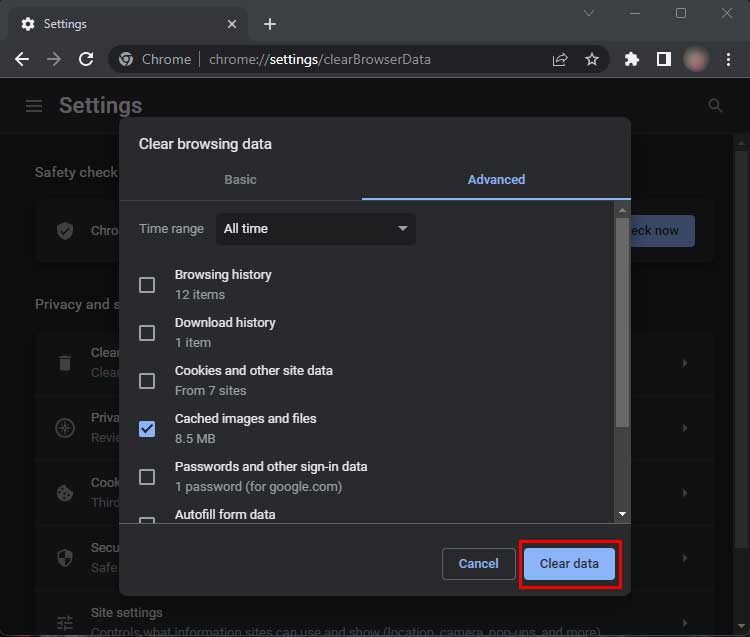Click the tab search chevron in title bar

coord(589,13)
